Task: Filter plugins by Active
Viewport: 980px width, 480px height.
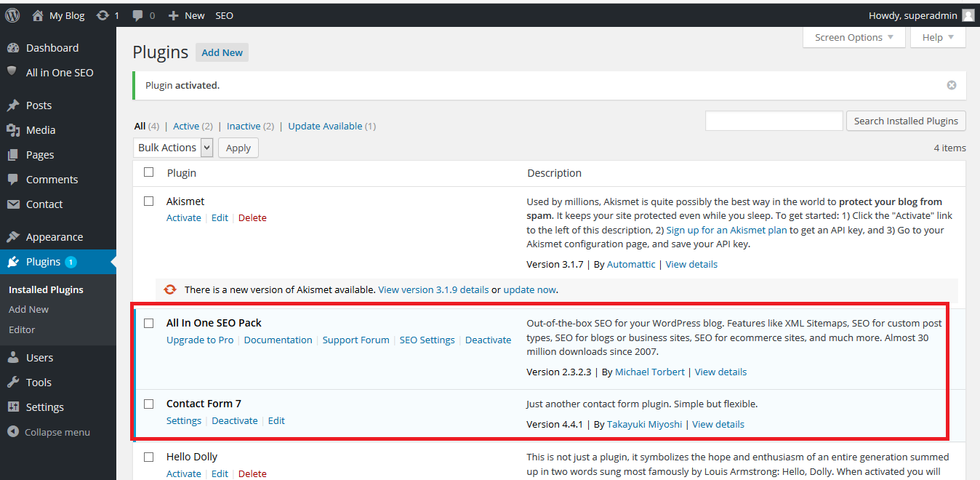Action: tap(186, 126)
